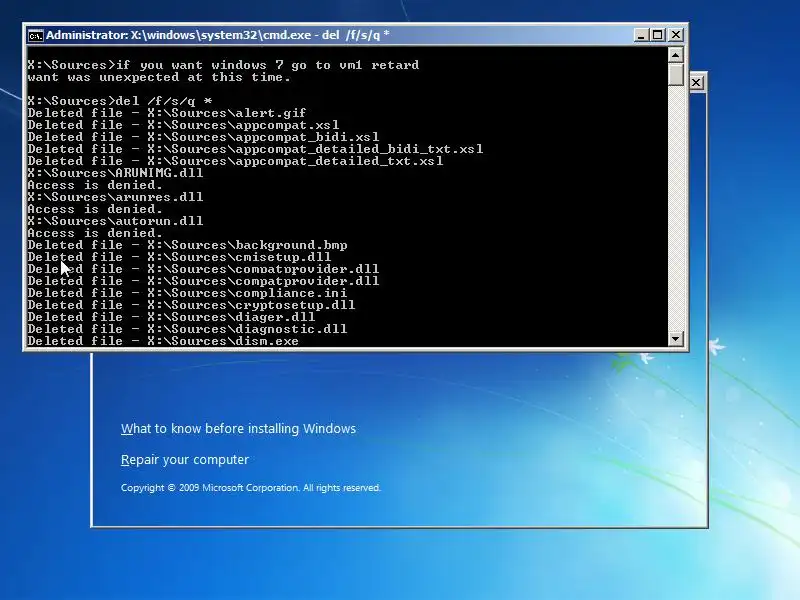Click the line ending in 'appcompat_detailed_txt.xsl'
Screen dimensions: 800x600
(x=235, y=161)
